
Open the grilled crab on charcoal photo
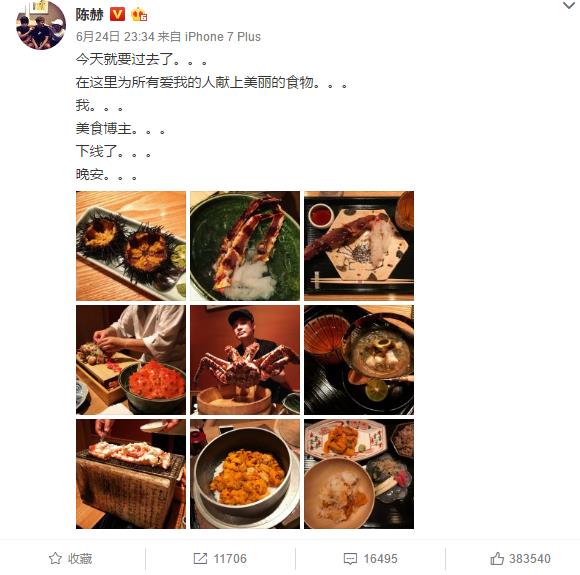(131, 474)
